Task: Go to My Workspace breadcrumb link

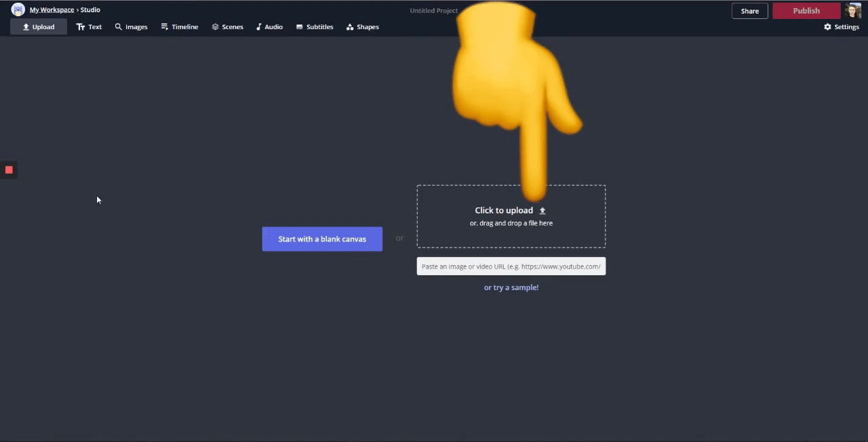Action: [x=52, y=10]
